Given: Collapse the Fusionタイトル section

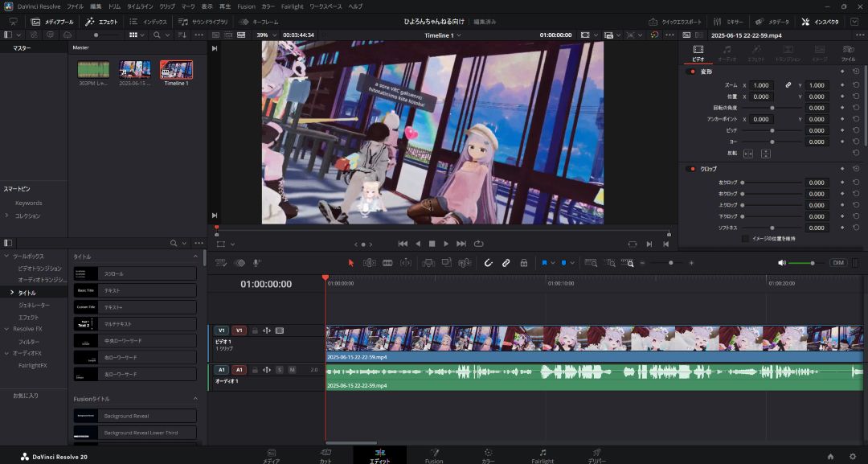Looking at the screenshot, I should pos(194,399).
